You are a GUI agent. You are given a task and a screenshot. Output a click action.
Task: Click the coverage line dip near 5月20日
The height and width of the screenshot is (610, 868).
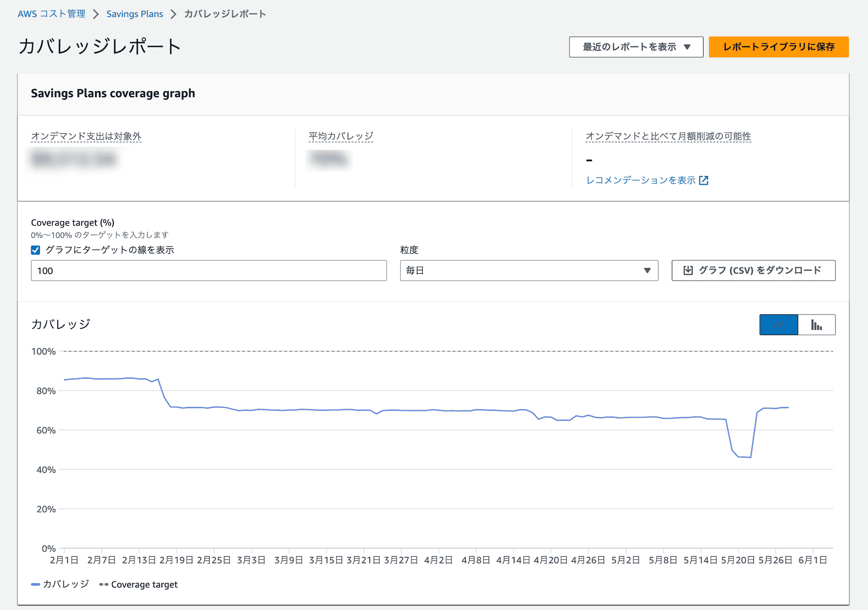click(x=744, y=456)
